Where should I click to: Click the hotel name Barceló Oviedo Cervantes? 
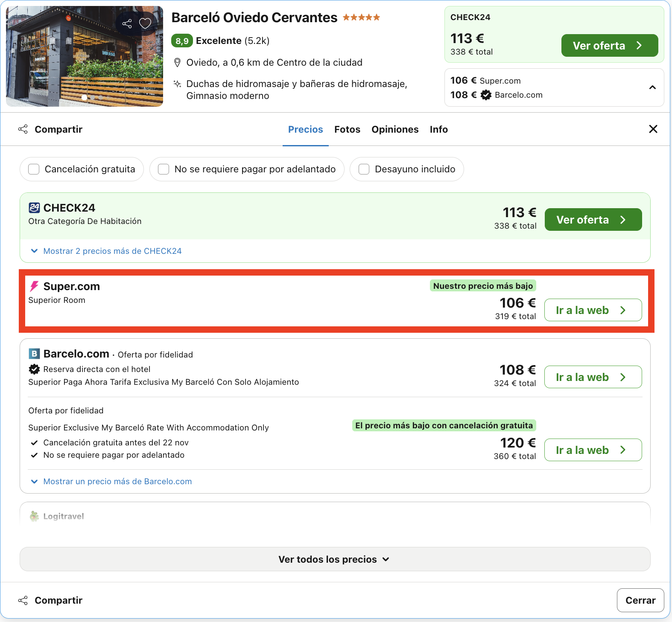click(254, 17)
